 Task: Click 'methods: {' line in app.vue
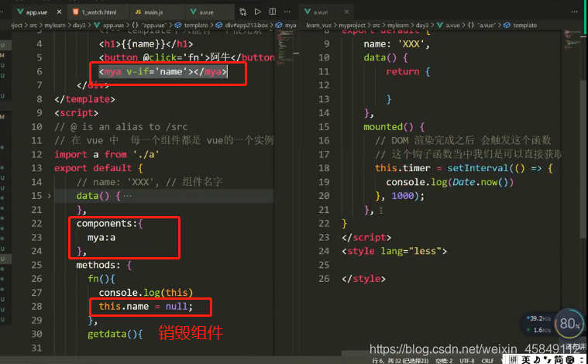click(x=104, y=265)
